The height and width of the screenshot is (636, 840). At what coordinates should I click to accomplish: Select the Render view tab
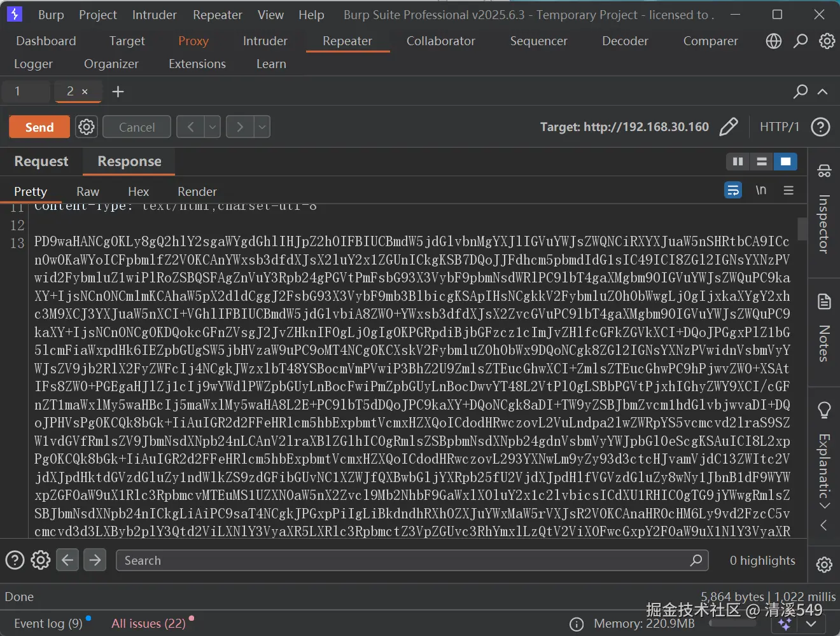(x=197, y=191)
